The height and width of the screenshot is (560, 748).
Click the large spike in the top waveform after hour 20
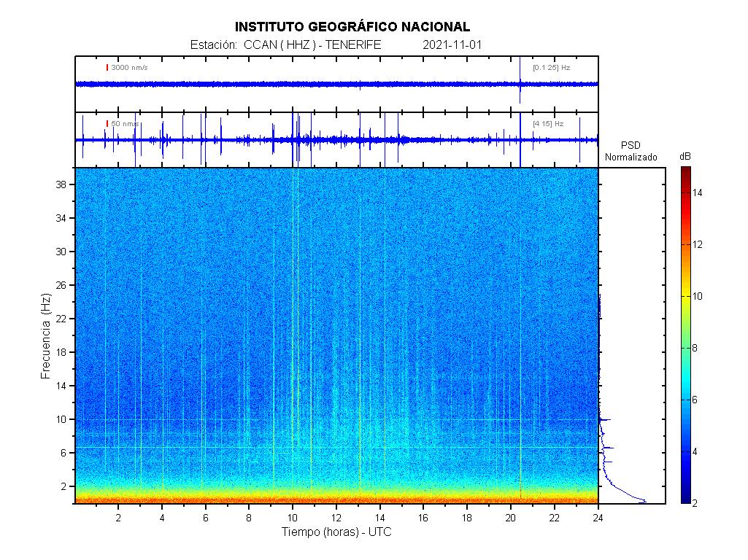tap(520, 80)
